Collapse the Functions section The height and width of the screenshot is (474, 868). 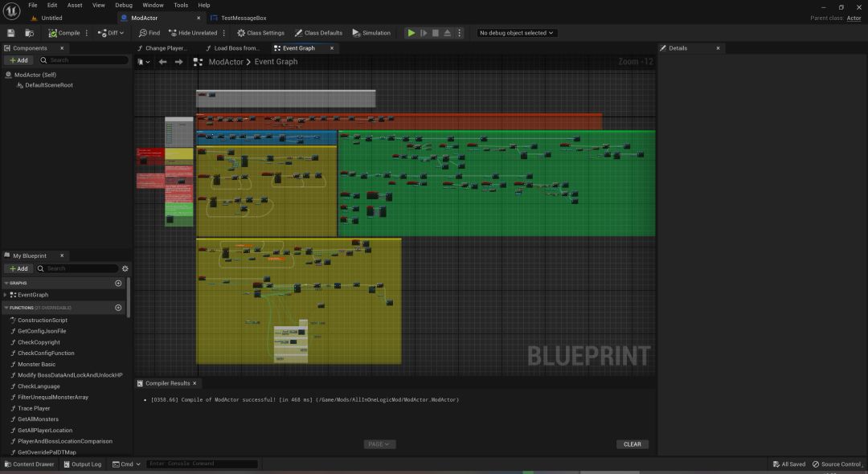(x=6, y=308)
